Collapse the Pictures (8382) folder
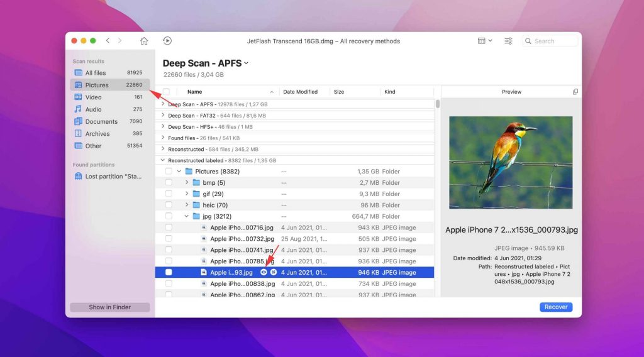 [179, 171]
